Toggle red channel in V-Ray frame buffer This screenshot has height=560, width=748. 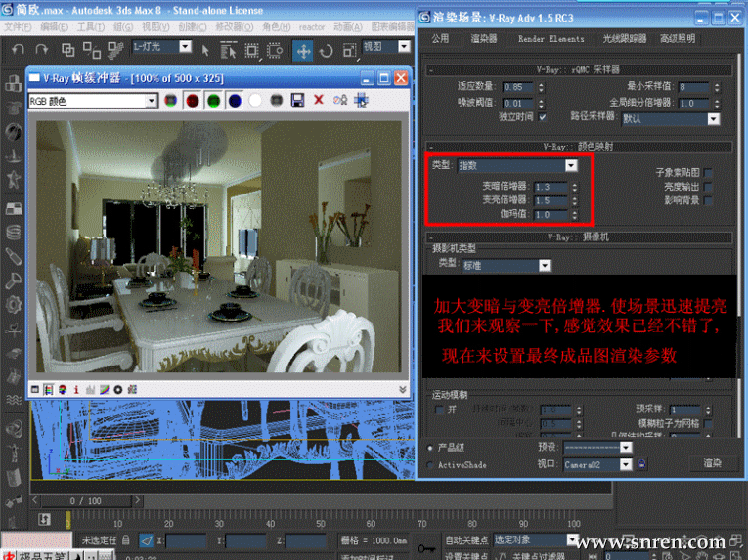(x=193, y=101)
